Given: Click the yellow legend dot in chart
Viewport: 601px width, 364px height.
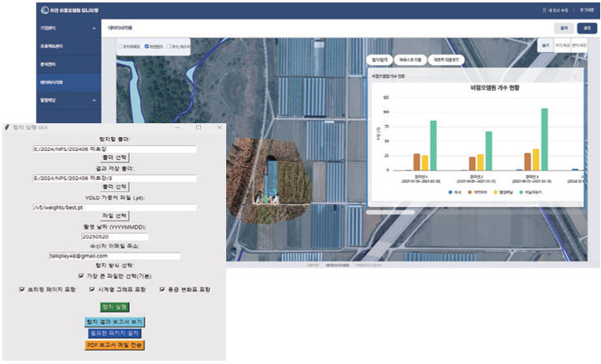Looking at the screenshot, I should pos(497,193).
